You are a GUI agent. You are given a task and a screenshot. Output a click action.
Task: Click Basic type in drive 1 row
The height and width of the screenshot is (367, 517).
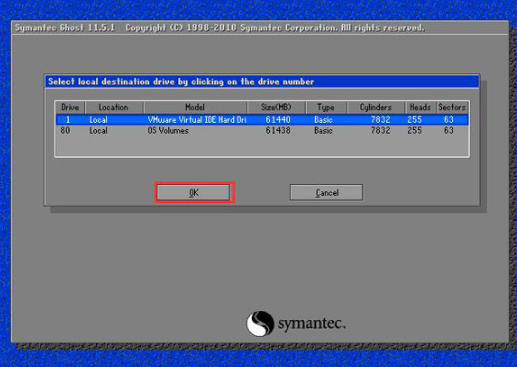tap(323, 120)
